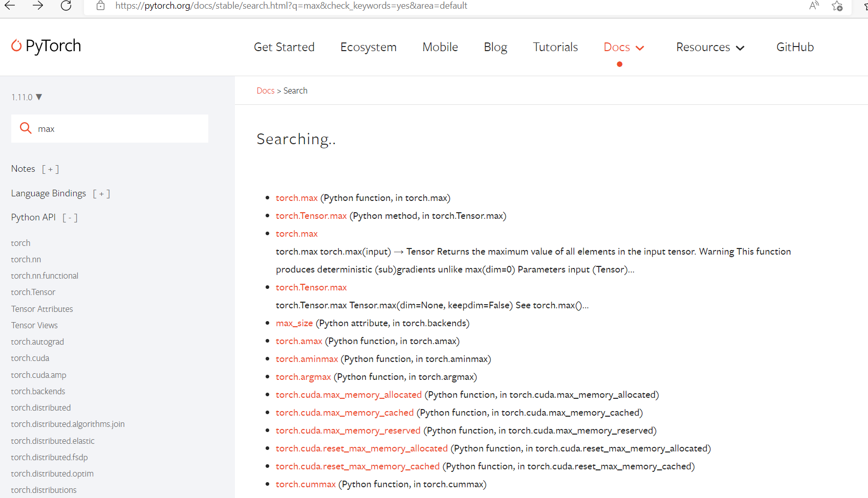Select torch.nn.functional in the sidebar
Viewport: 868px width, 498px height.
click(45, 276)
